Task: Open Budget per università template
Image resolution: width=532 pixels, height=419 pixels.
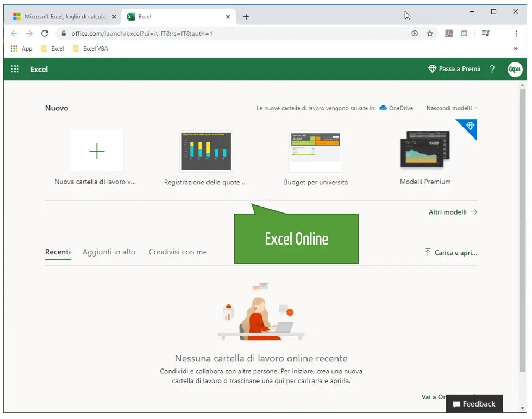Action: coord(316,151)
